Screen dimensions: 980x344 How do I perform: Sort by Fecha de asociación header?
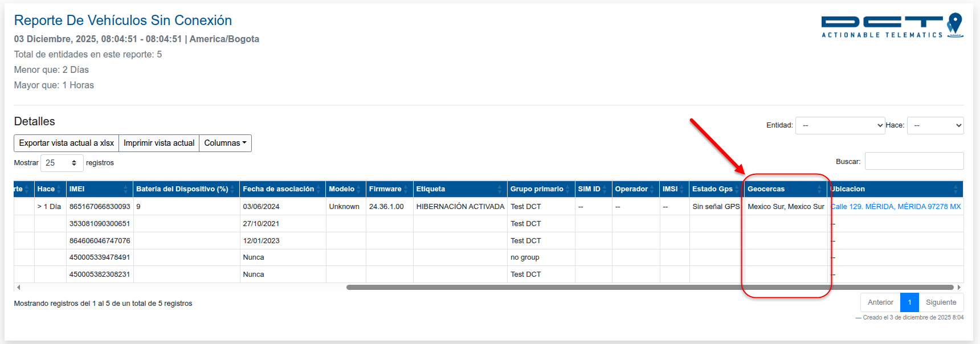[x=281, y=189]
